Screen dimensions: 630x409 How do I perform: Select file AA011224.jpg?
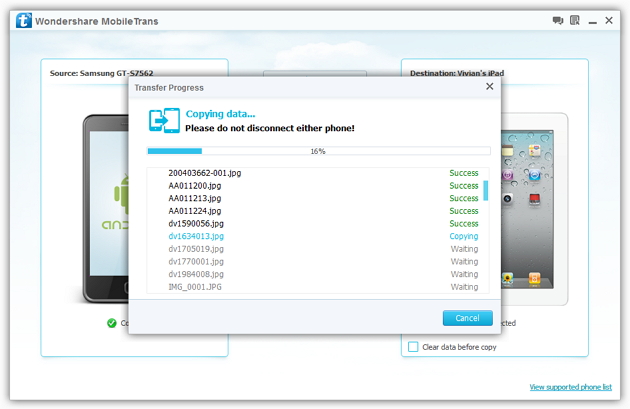194,211
